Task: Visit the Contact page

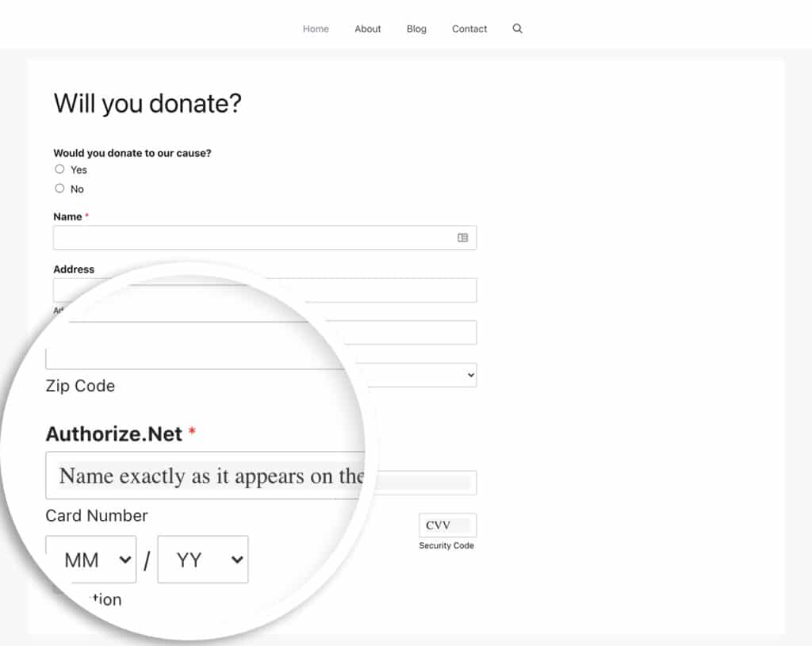Action: [x=469, y=29]
